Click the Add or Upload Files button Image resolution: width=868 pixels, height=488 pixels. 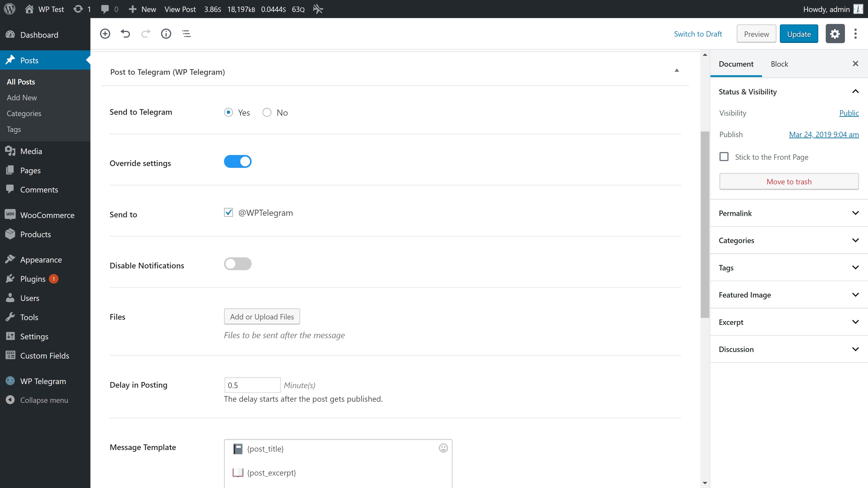click(x=262, y=317)
